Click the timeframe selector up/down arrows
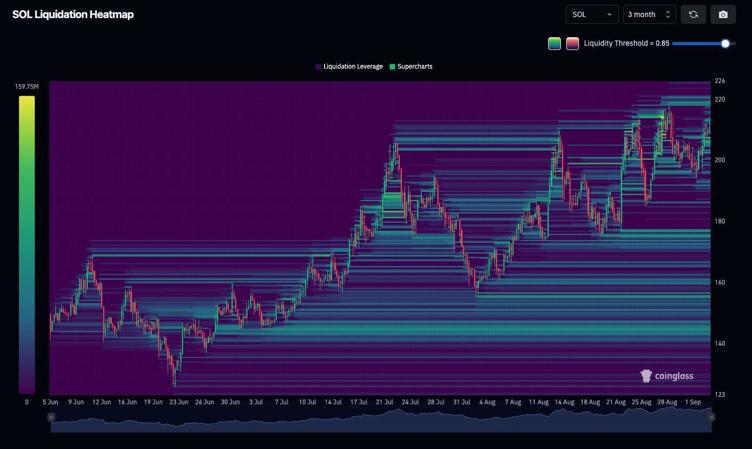Viewport: 752px width, 449px height. (x=668, y=15)
